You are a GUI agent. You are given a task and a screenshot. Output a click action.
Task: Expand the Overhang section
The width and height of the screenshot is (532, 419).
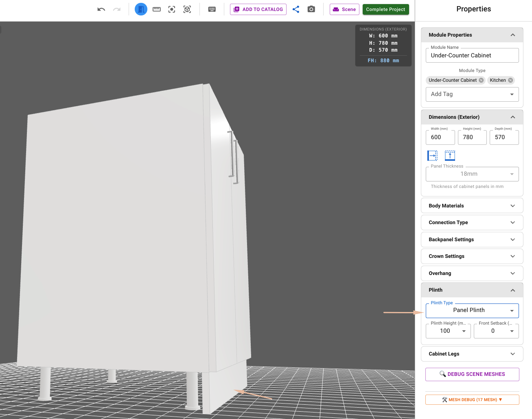point(472,273)
